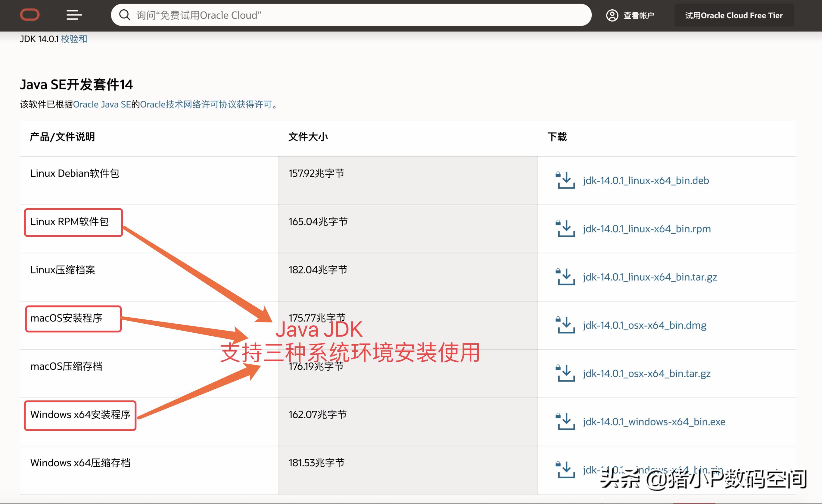
Task: Click the search magnifier icon
Action: 125,15
